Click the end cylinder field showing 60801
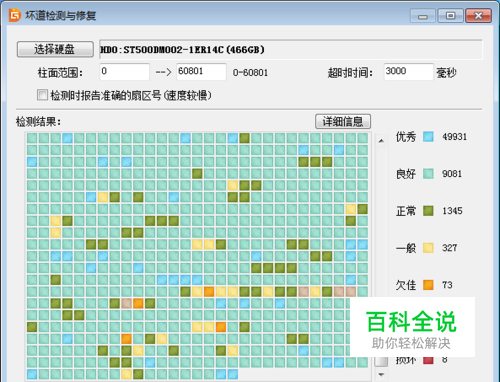Image resolution: width=500 pixels, height=382 pixels. coord(201,71)
